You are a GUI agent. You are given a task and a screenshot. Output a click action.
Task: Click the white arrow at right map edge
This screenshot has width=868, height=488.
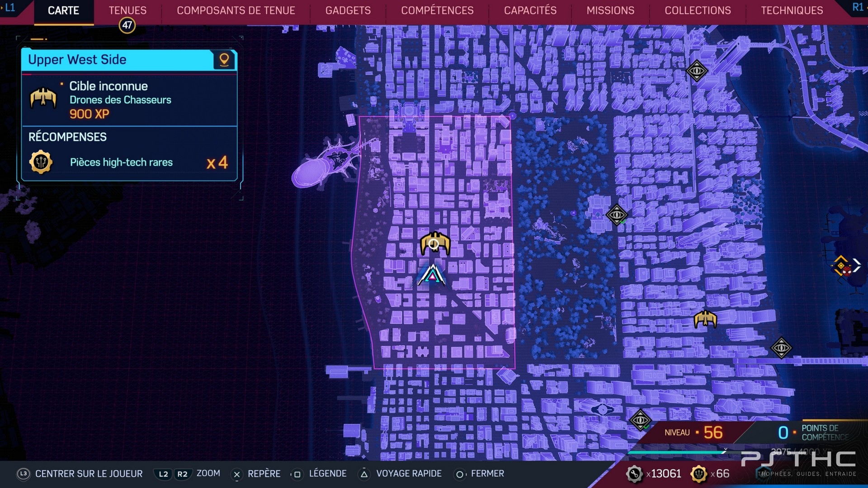pyautogui.click(x=857, y=265)
